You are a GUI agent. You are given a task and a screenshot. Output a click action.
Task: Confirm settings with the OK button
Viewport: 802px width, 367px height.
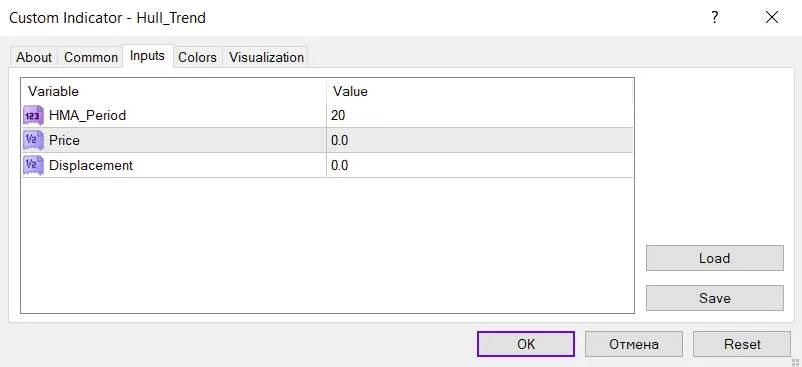pos(526,344)
